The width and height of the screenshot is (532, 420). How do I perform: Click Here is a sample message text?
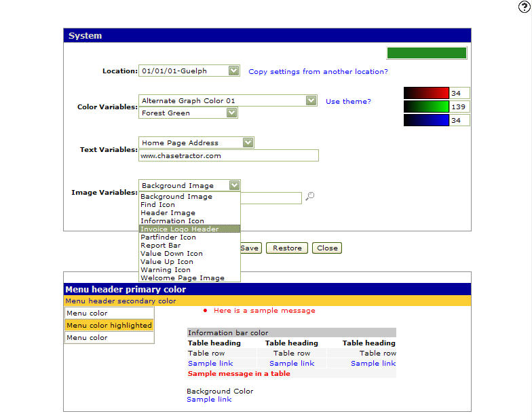coord(265,311)
